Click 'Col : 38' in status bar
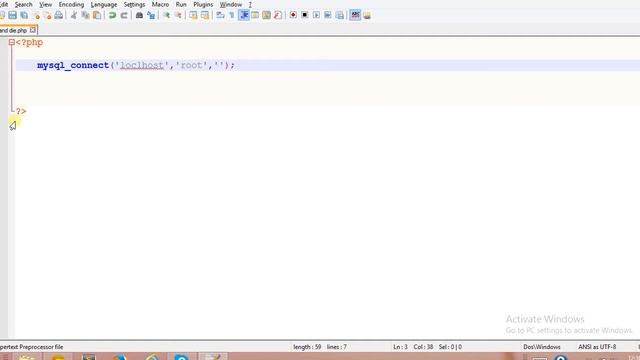 423,347
